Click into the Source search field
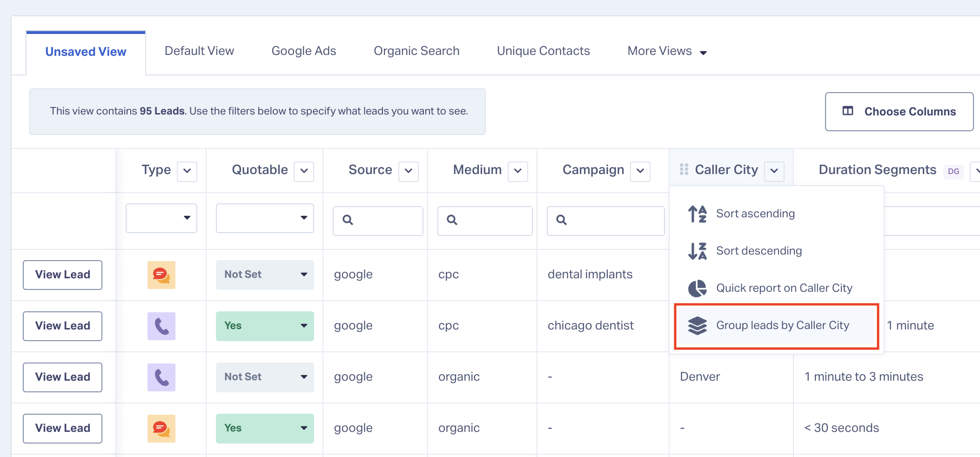This screenshot has width=980, height=457. [378, 221]
